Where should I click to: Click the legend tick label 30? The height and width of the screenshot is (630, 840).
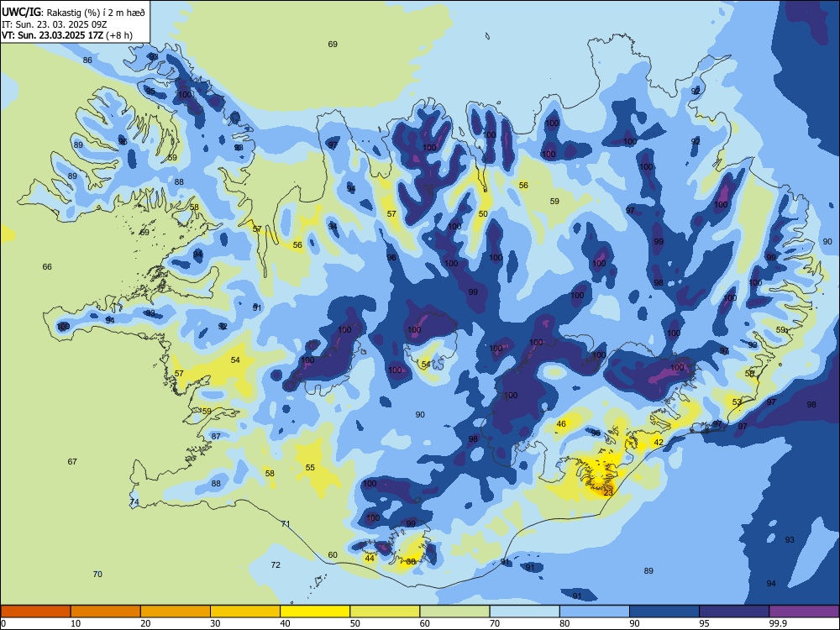click(x=215, y=623)
